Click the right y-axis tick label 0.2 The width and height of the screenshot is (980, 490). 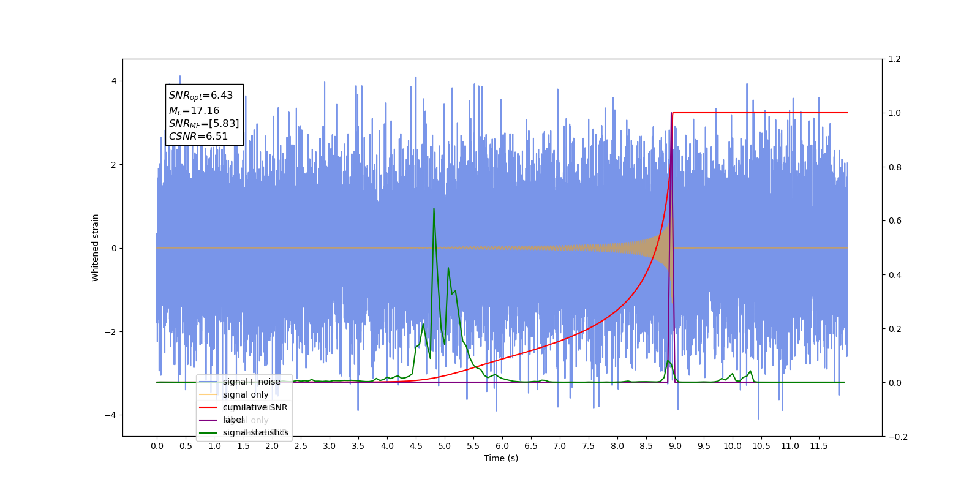[x=895, y=329]
